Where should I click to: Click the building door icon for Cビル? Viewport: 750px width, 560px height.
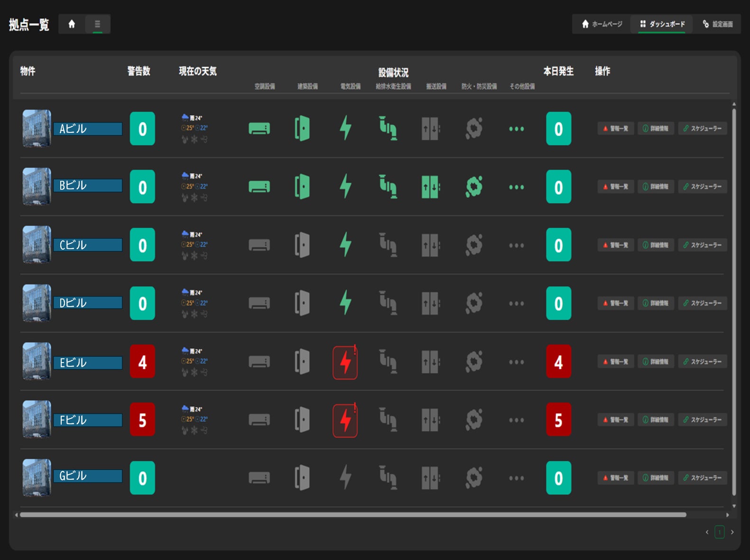[x=302, y=245]
